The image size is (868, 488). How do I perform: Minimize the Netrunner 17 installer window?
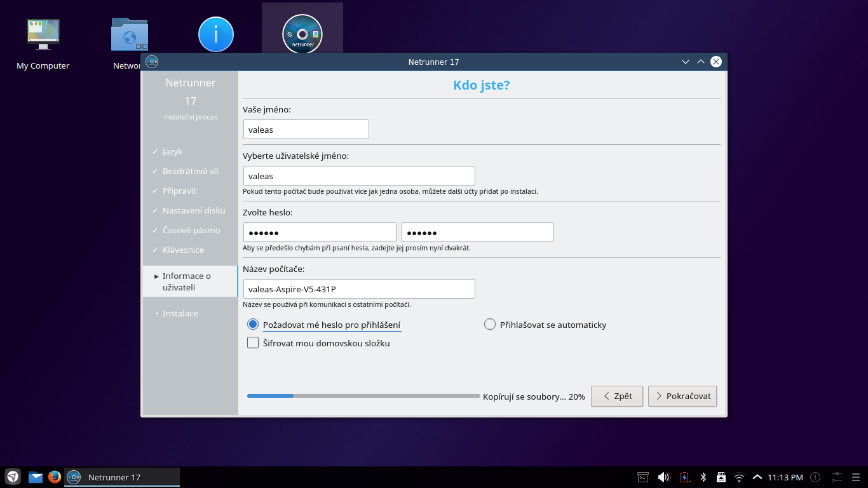pos(686,62)
